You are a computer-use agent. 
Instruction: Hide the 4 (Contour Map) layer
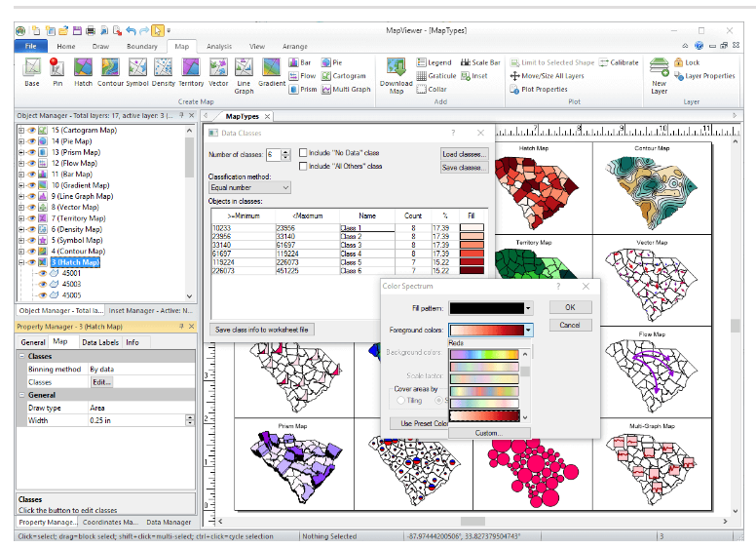tap(32, 252)
